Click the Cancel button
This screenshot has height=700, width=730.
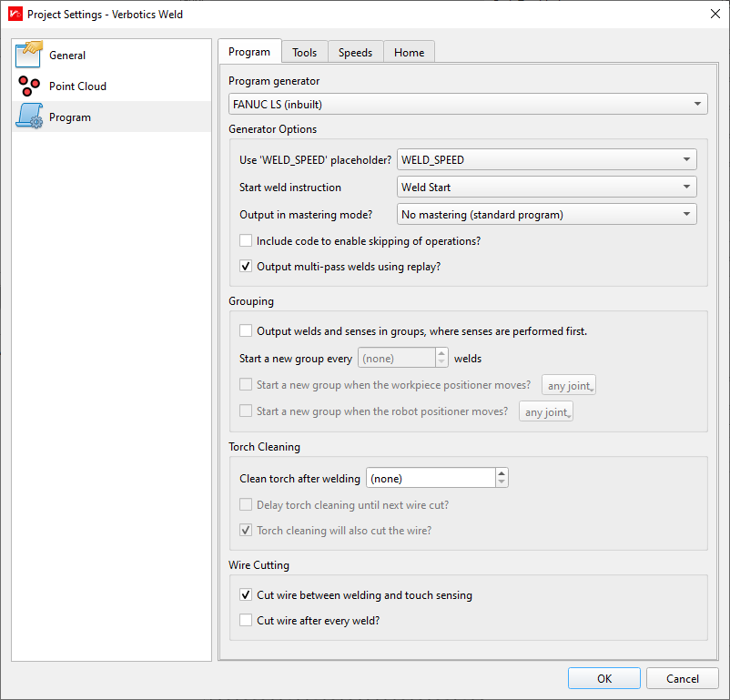[x=682, y=678]
